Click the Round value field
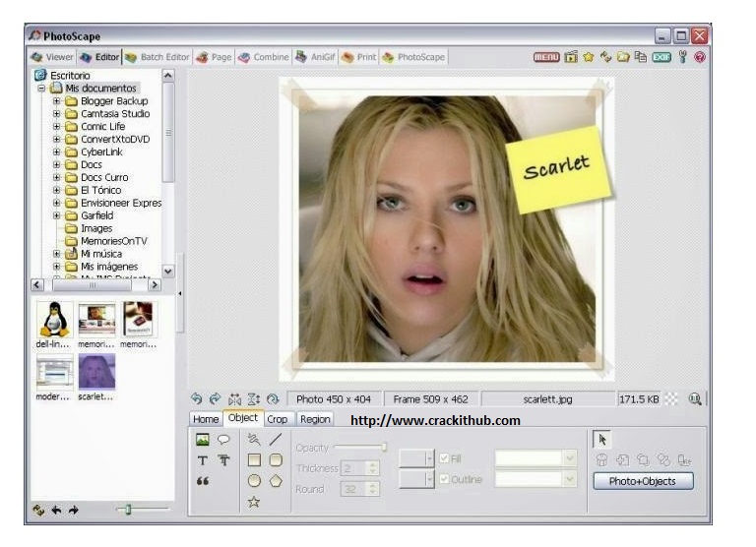This screenshot has width=756, height=547. coord(354,489)
